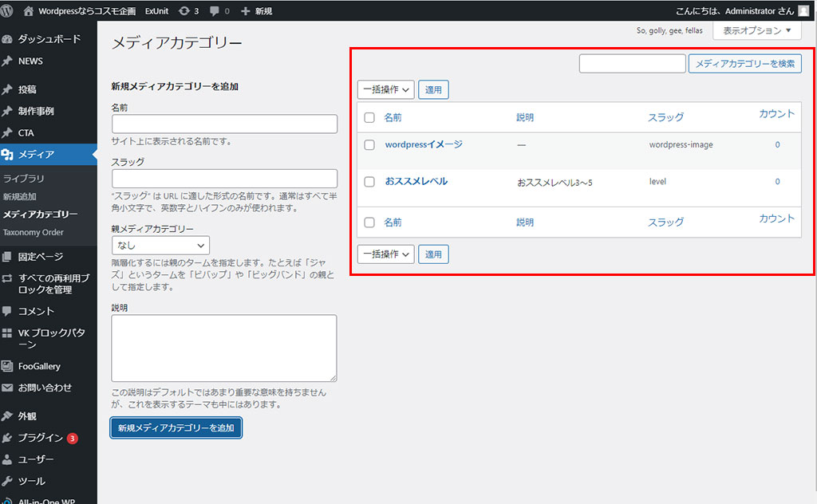Open the ダッシュボード dashboard icon

8,39
